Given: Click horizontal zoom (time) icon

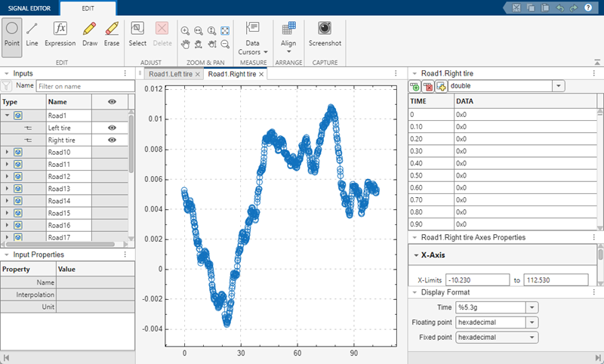Looking at the screenshot, I should [x=199, y=31].
